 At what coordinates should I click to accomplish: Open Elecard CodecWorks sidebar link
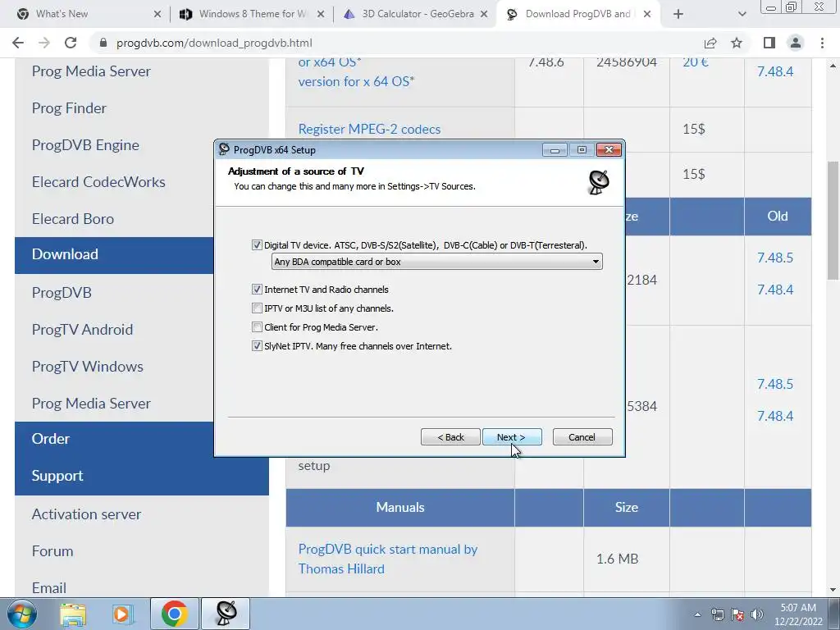tap(98, 182)
